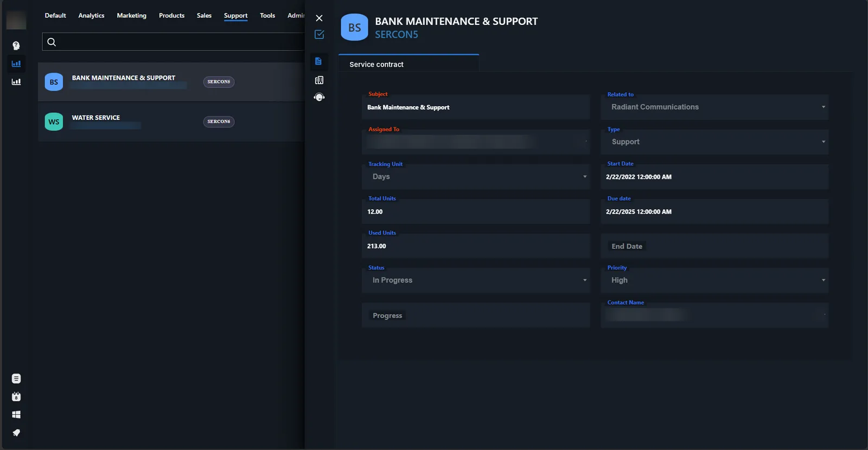Switch to the Default tab

click(x=55, y=16)
